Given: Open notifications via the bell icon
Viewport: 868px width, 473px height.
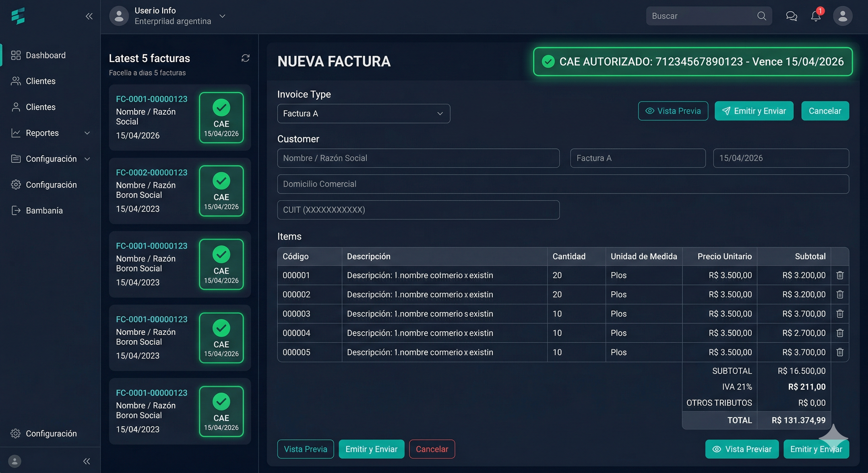Looking at the screenshot, I should [815, 16].
